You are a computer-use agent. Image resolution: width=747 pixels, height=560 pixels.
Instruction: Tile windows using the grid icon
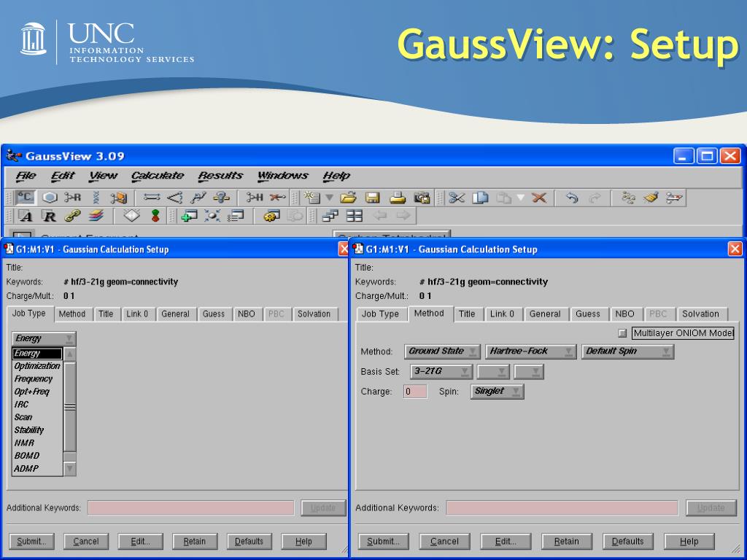[x=355, y=216]
